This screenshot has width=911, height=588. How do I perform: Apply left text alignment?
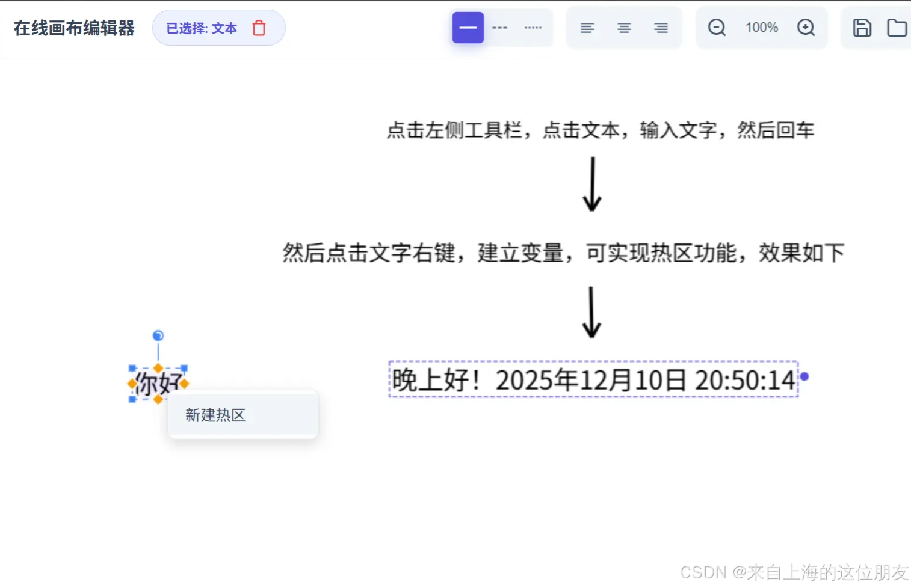click(587, 28)
